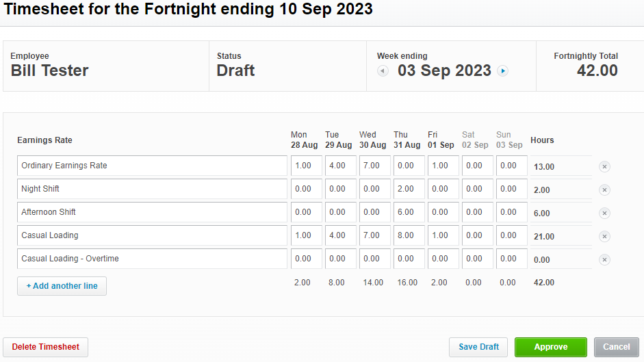Edit Casual Loading hours for Tue 29 Aug
Viewport: 644px width, 362px height.
(341, 235)
